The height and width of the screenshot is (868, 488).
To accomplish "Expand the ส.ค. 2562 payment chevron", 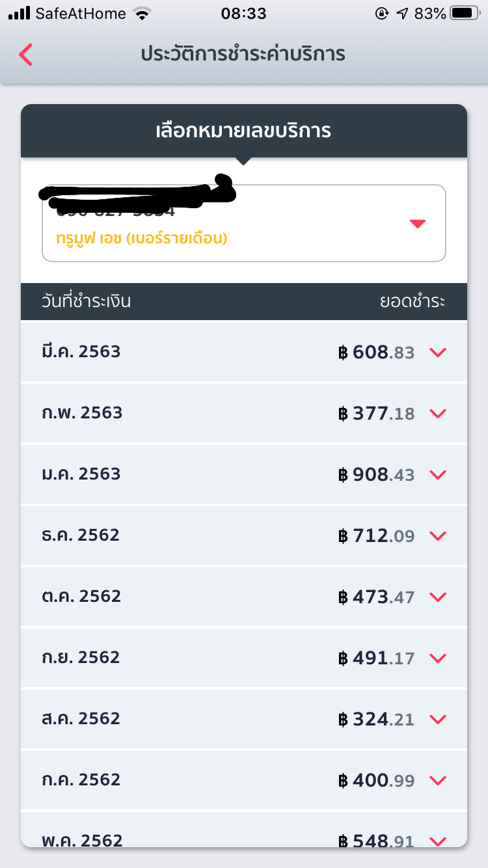I will [438, 720].
